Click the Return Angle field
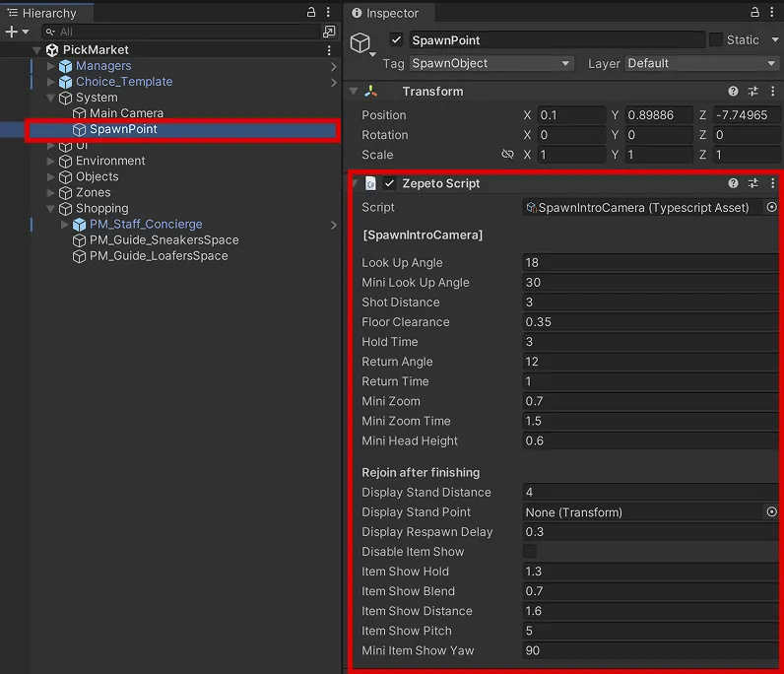This screenshot has height=674, width=784. pyautogui.click(x=650, y=362)
